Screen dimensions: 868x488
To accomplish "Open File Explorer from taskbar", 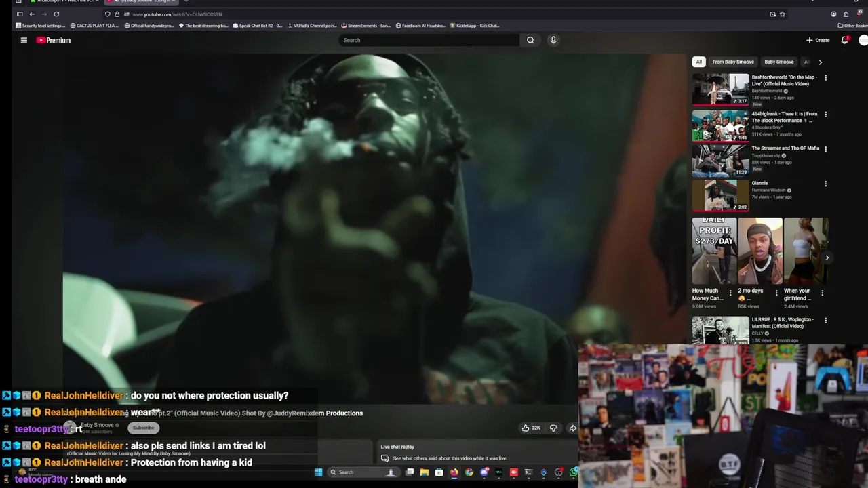I will tap(425, 472).
